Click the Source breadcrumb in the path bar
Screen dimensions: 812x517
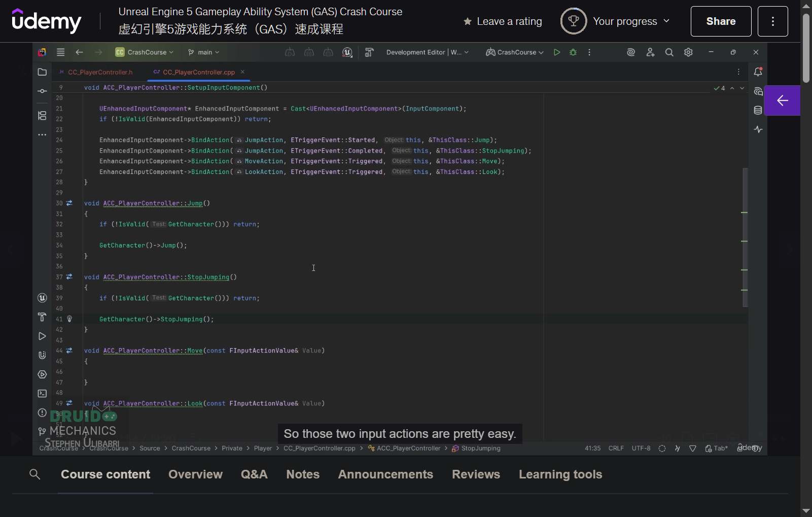click(x=150, y=449)
